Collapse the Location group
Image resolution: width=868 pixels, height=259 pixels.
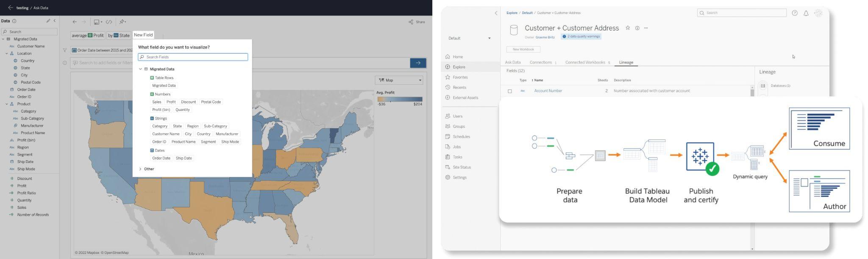click(7, 53)
